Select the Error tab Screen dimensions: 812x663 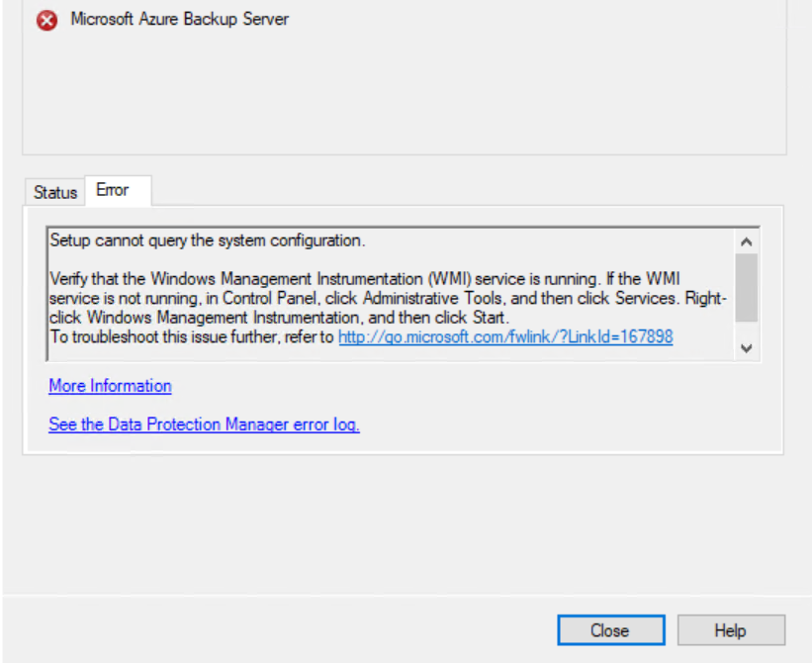[x=118, y=191]
